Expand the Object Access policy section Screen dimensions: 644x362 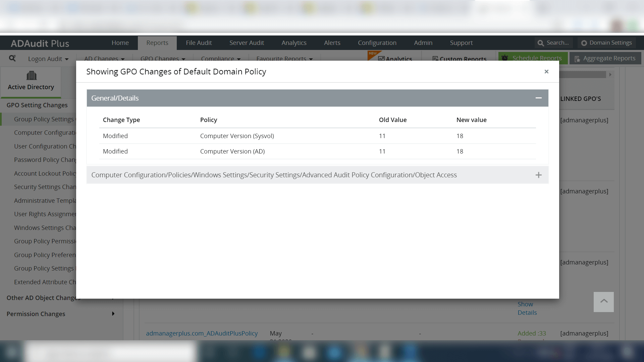click(539, 175)
